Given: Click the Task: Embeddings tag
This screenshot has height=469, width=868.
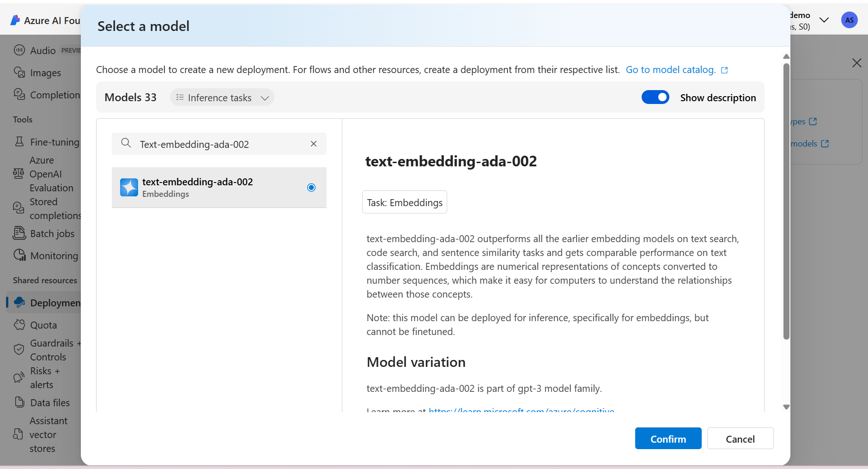Looking at the screenshot, I should pyautogui.click(x=404, y=202).
